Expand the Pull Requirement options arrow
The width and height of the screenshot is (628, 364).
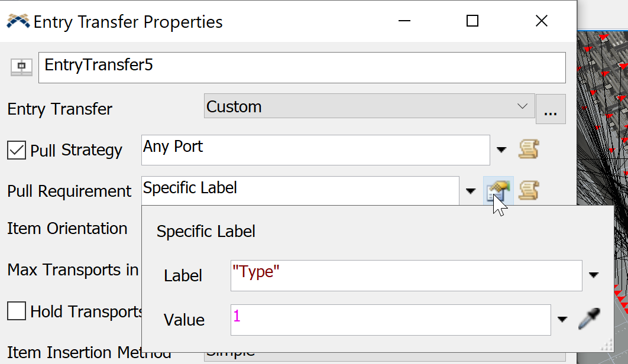[x=471, y=191]
